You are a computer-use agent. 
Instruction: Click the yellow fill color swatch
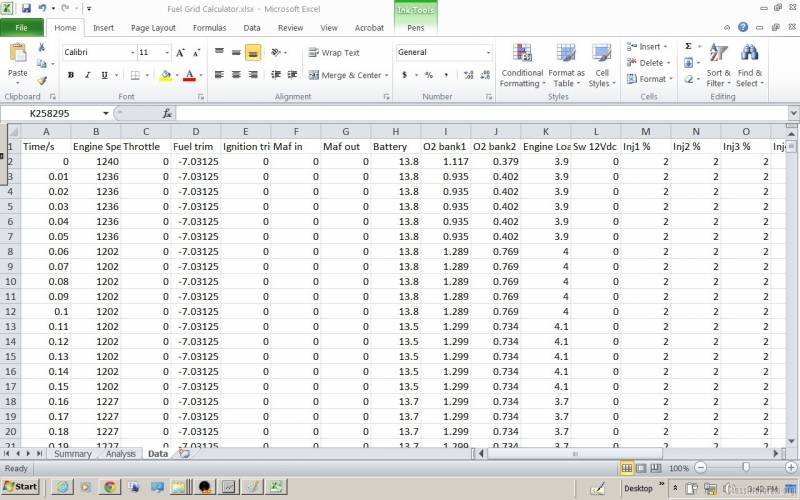[166, 76]
